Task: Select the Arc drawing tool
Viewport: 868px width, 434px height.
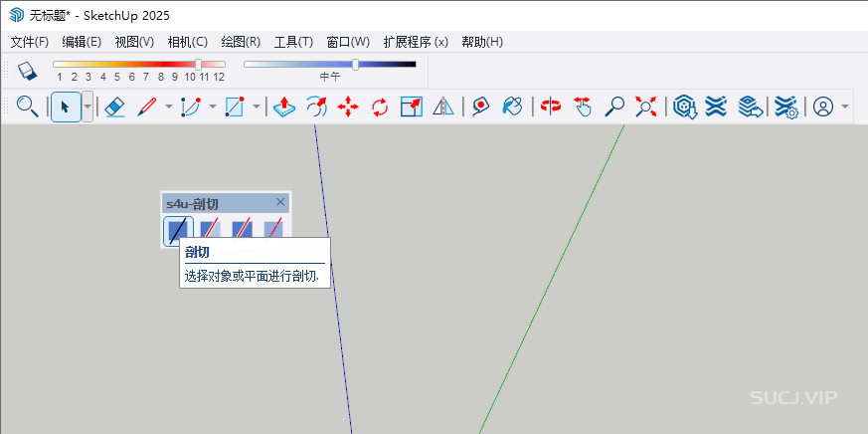Action: coord(191,106)
